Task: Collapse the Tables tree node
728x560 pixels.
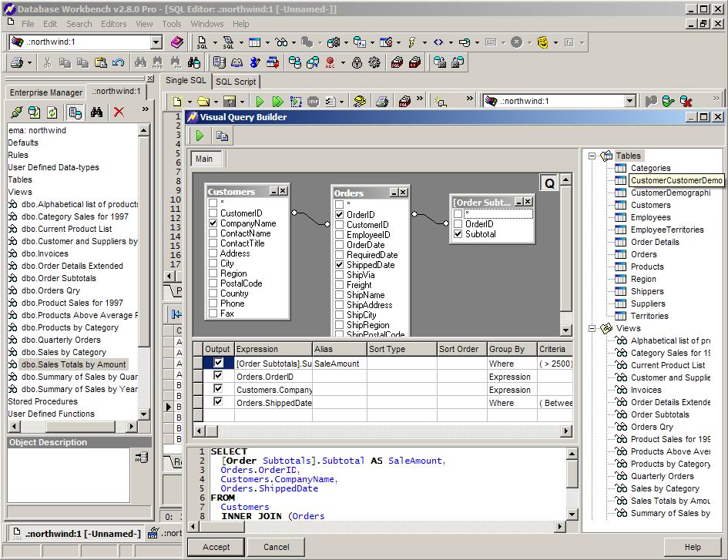Action: click(x=592, y=156)
